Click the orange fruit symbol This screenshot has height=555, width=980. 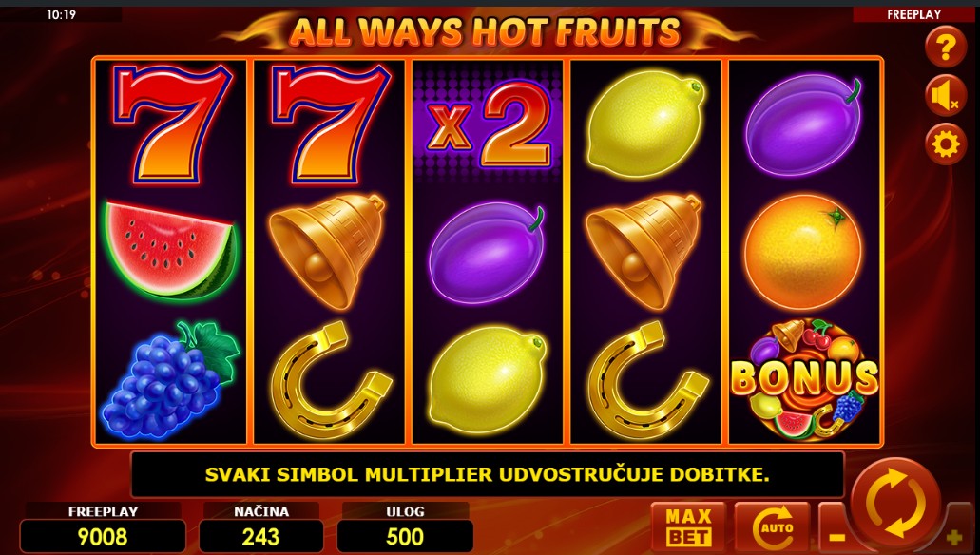click(x=804, y=251)
